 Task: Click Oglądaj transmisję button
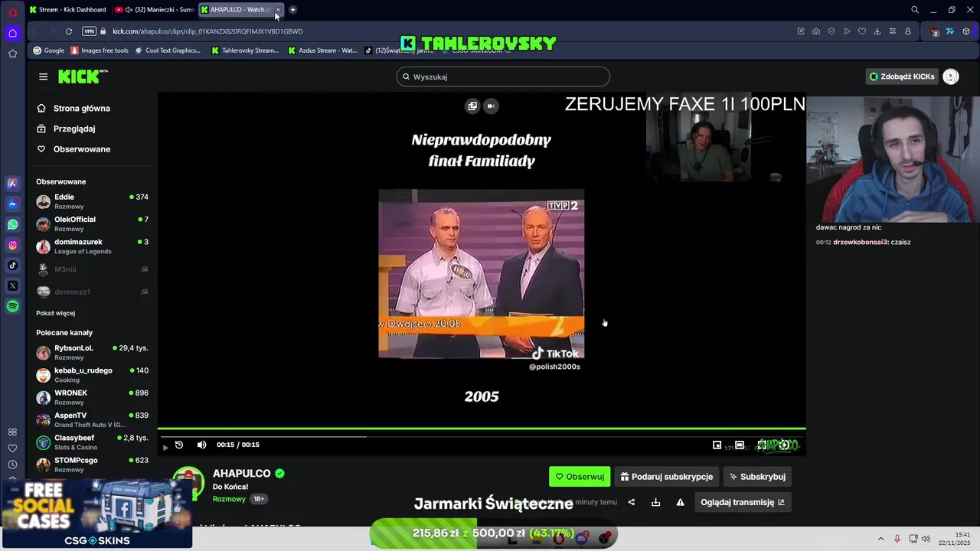point(743,502)
